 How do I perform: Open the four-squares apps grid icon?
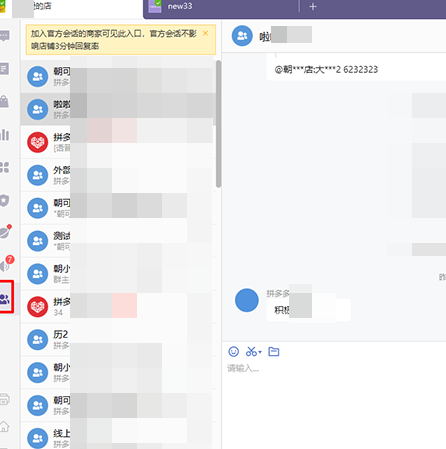tap(4, 167)
